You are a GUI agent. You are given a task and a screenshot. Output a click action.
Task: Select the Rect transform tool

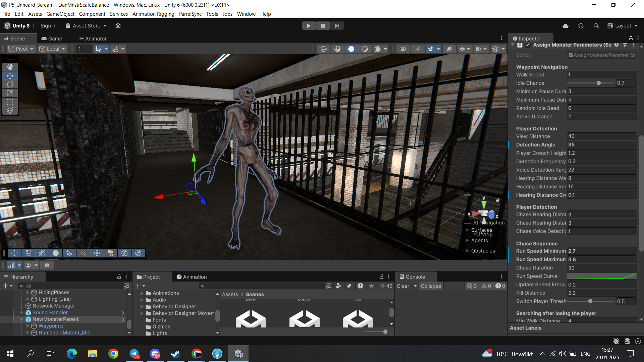coord(10,102)
